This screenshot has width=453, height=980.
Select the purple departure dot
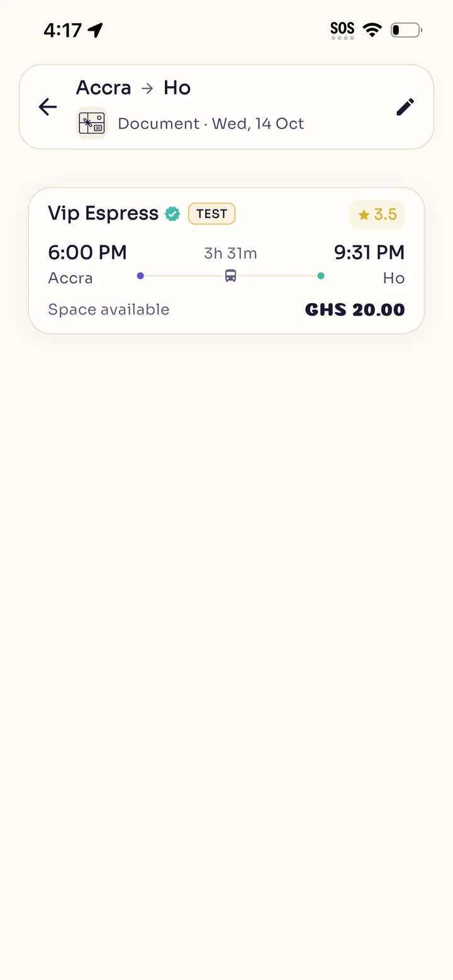click(x=140, y=276)
